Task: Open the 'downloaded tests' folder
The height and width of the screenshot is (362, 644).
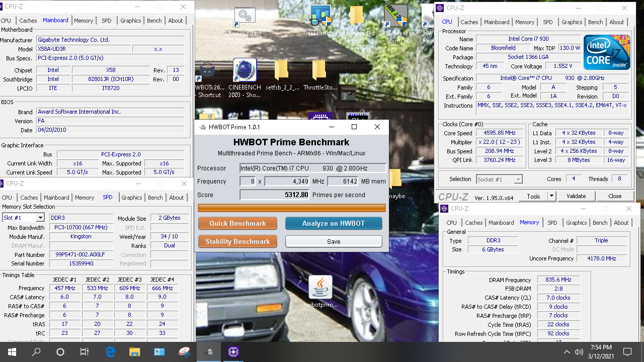Action: [x=357, y=24]
